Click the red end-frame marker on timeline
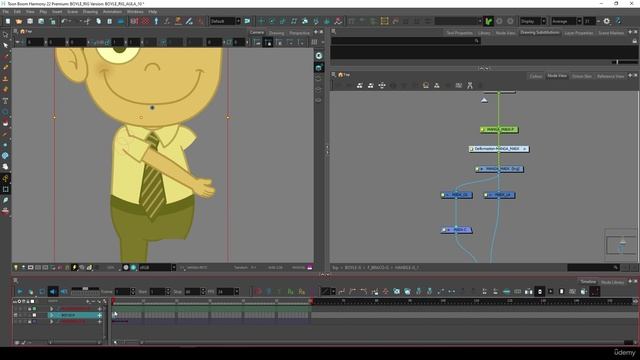Screen dimensions: 640x360 [x=311, y=301]
